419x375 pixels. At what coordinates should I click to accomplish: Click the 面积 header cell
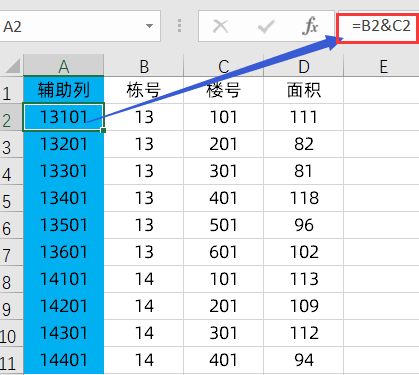click(304, 90)
